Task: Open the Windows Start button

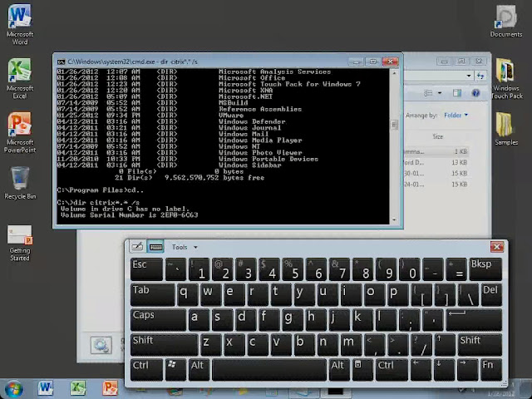Action: point(13,389)
